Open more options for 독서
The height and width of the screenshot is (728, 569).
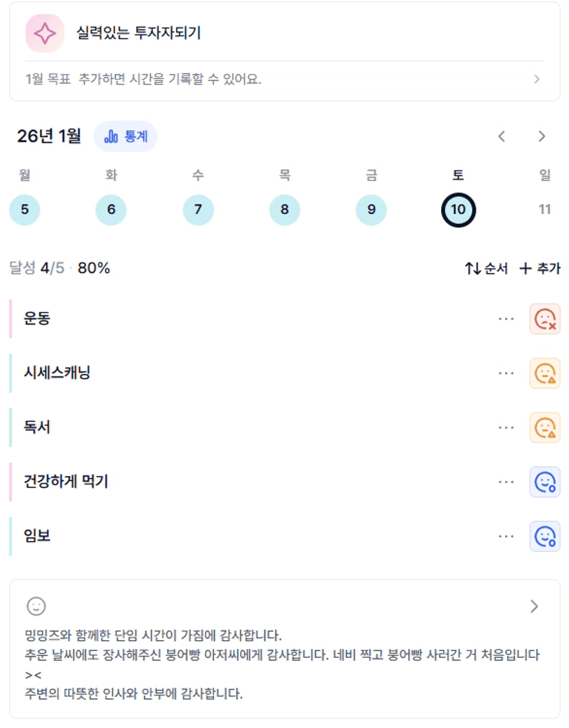[506, 427]
